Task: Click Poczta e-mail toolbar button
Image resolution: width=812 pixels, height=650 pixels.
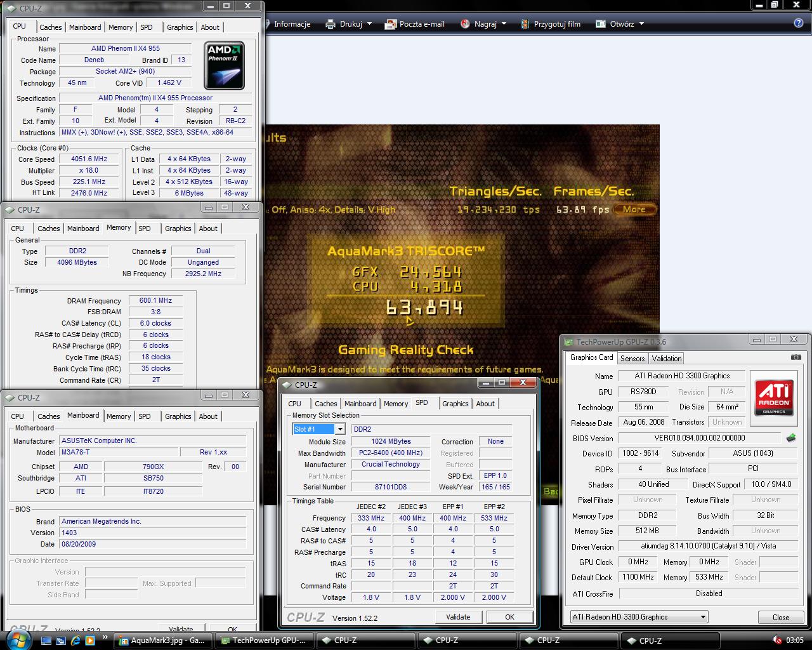Action: (415, 24)
